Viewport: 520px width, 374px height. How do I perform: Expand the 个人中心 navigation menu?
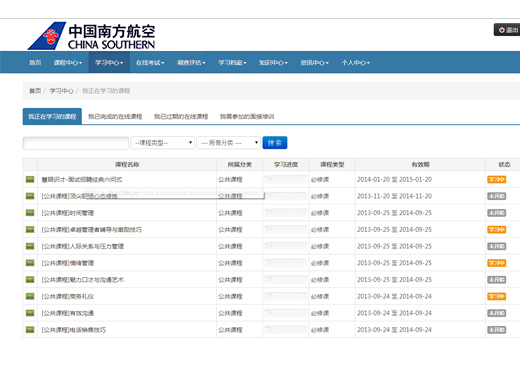pos(355,63)
